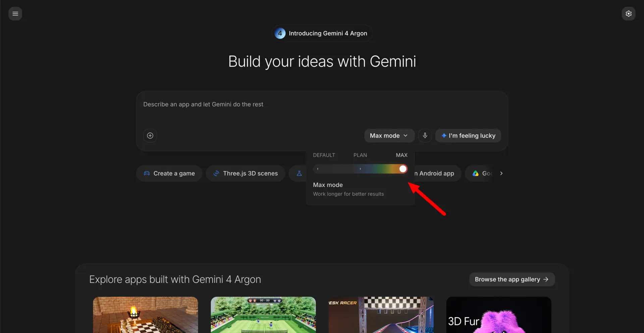644x333 pixels.
Task: Click Introducing Gemini 4 Argon announcement
Action: pyautogui.click(x=322, y=33)
